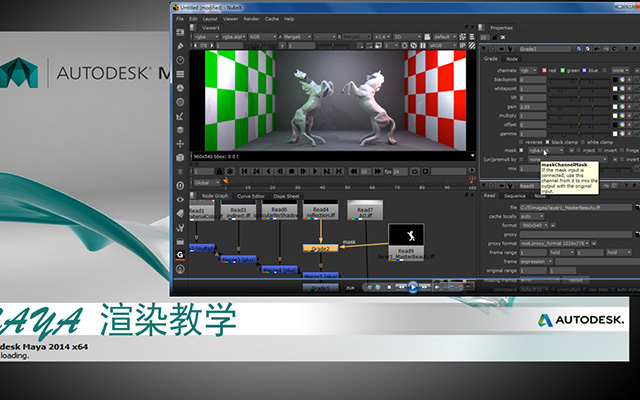Open the Merge nodes layered icon
Screen dimensions: 640x400
pos(180,130)
